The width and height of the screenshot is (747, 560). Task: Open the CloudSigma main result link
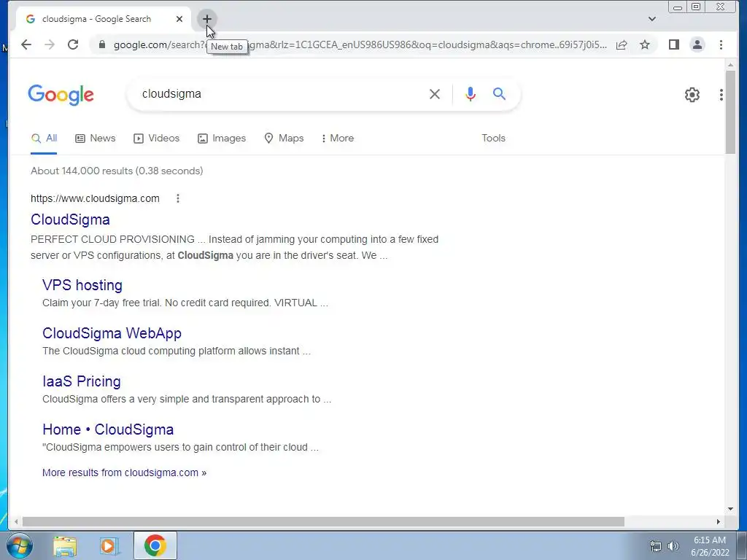click(71, 219)
